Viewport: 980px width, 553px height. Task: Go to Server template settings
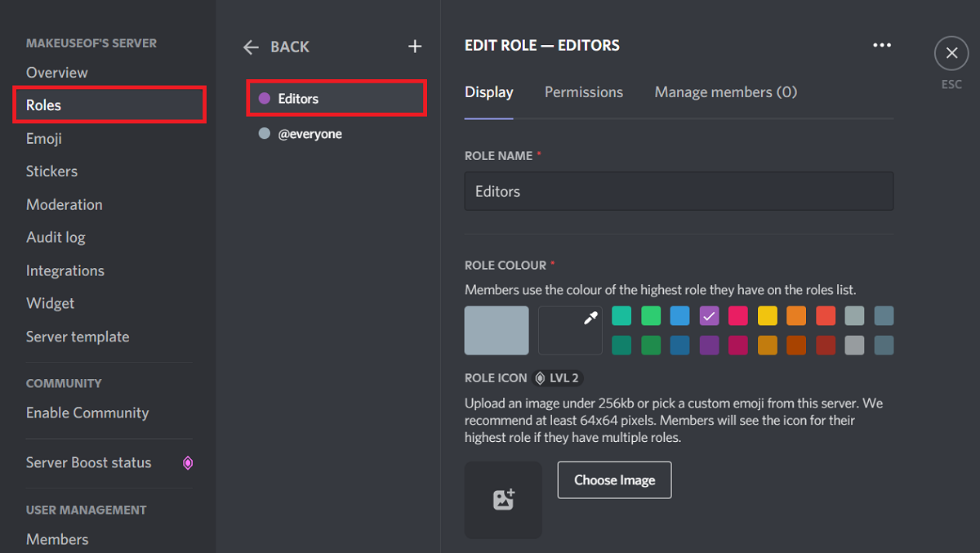pyautogui.click(x=78, y=337)
